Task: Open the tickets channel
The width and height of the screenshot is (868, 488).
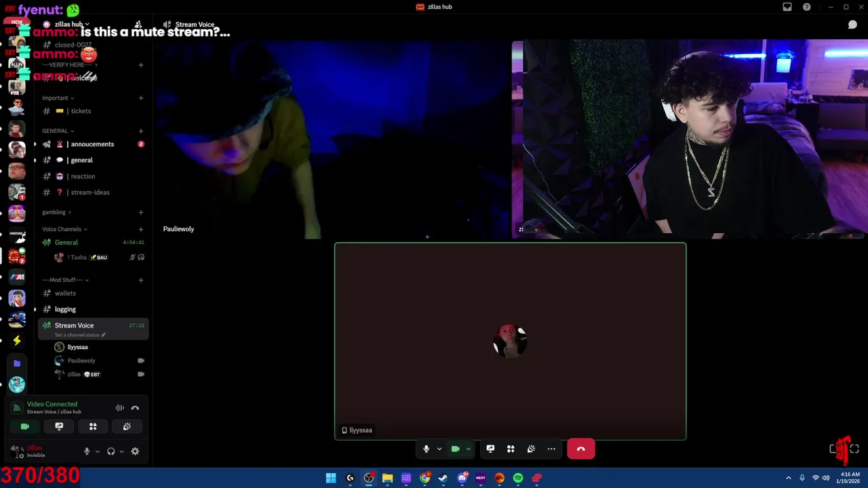Action: pyautogui.click(x=93, y=111)
